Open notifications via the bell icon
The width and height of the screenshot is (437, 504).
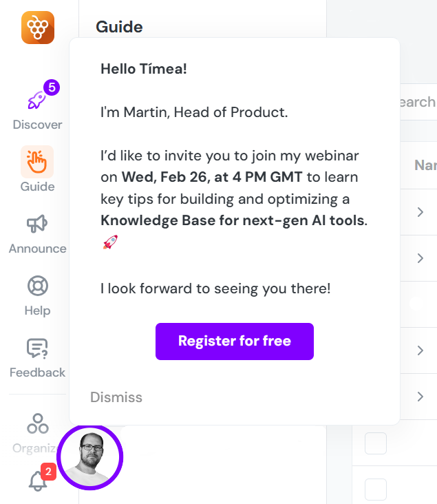(38, 481)
